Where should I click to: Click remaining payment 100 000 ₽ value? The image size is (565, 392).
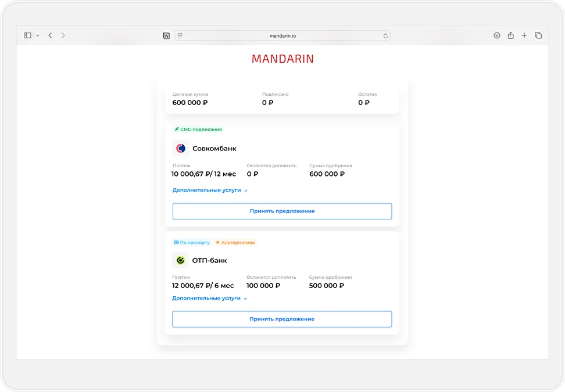pos(263,286)
